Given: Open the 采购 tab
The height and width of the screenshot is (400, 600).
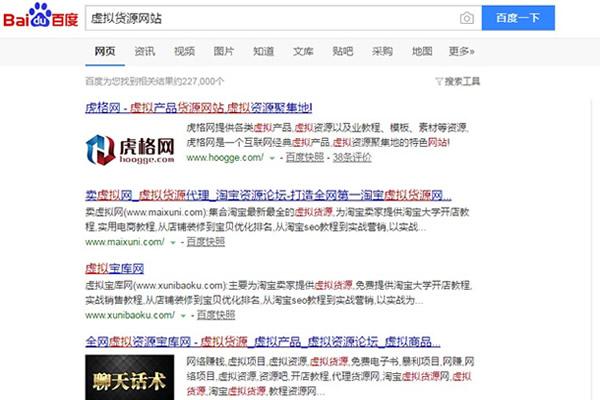Looking at the screenshot, I should (x=382, y=51).
